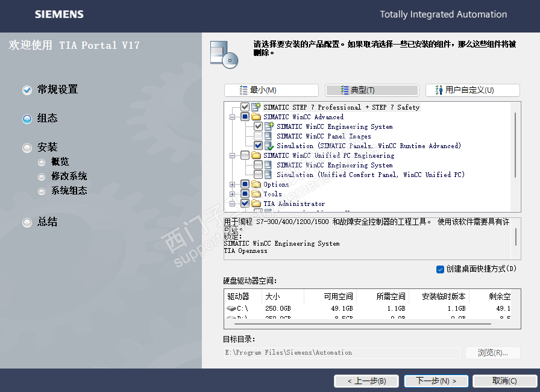Select the 用户自定义(U) custom configuration button

pyautogui.click(x=472, y=90)
